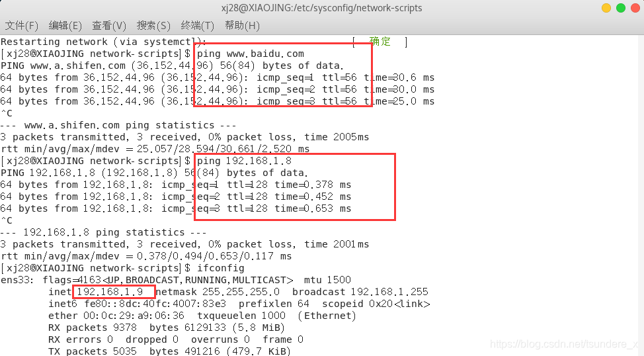
Task: Click MAC address 00:0c:29:a9:06:36
Action: (x=134, y=316)
